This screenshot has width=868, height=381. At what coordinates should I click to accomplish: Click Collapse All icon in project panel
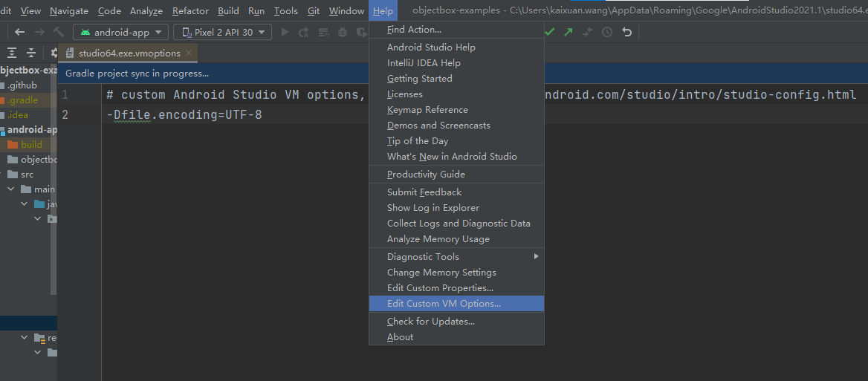[31, 53]
